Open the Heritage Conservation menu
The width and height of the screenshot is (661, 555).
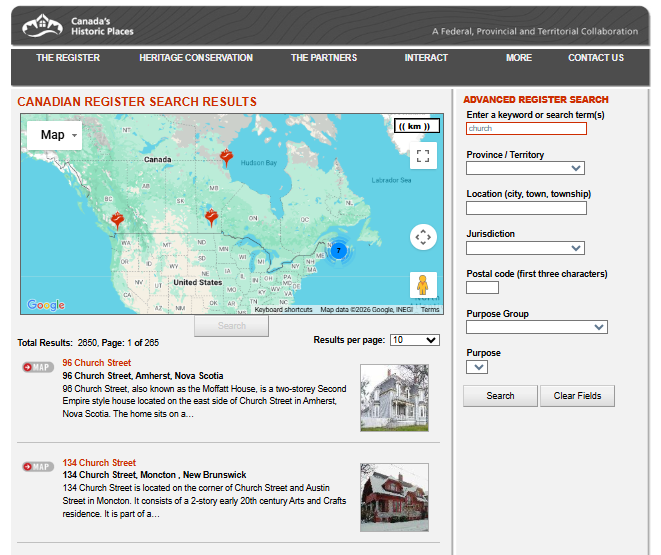click(x=196, y=58)
